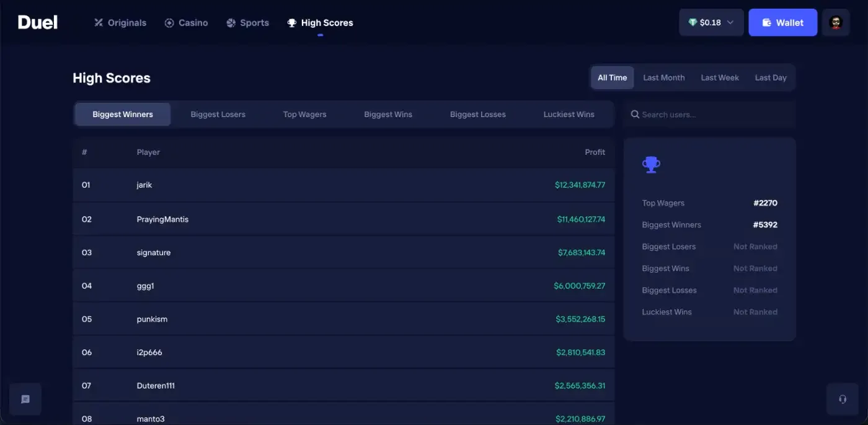Open the Sports menu
Image resolution: width=868 pixels, height=425 pixels.
click(247, 23)
